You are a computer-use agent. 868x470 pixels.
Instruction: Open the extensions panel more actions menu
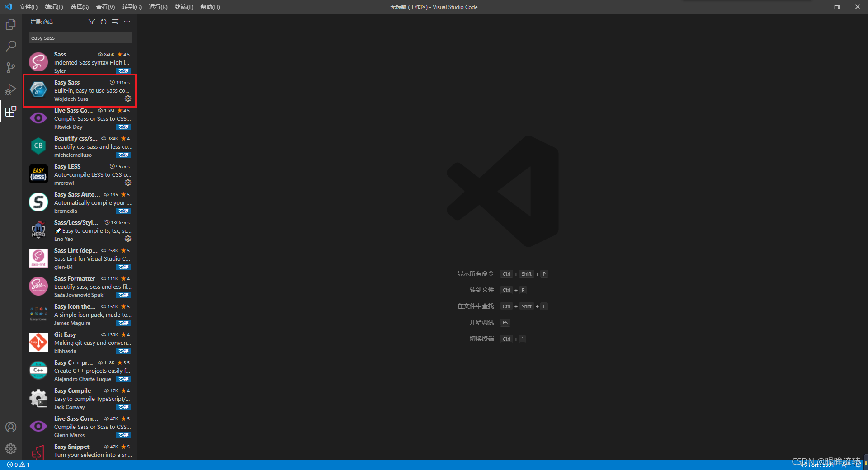pyautogui.click(x=127, y=22)
